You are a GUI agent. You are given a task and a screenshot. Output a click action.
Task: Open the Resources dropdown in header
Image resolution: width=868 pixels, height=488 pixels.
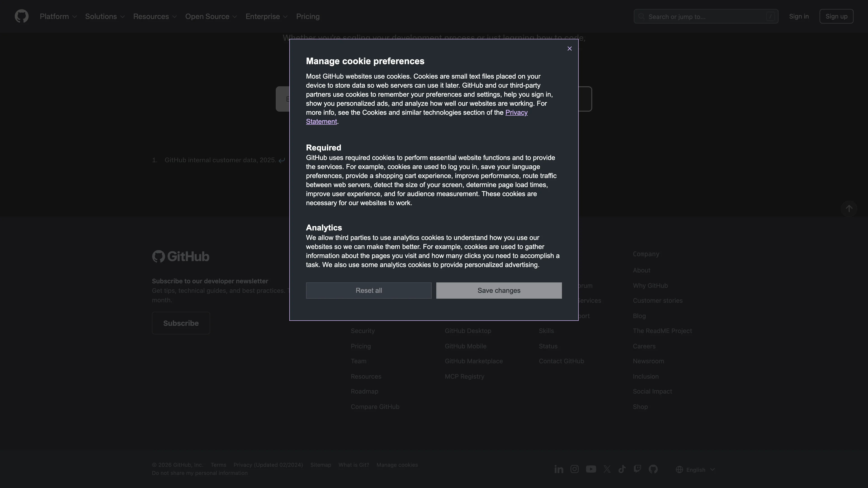click(155, 16)
